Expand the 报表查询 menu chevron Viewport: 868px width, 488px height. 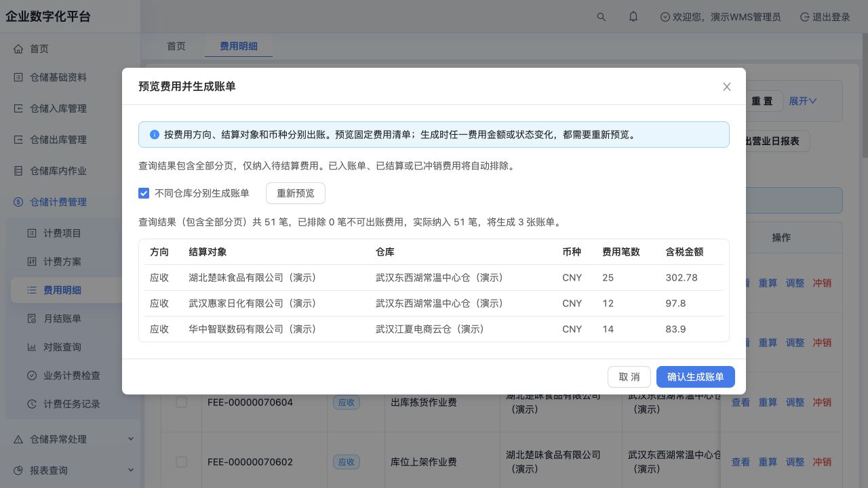[131, 470]
